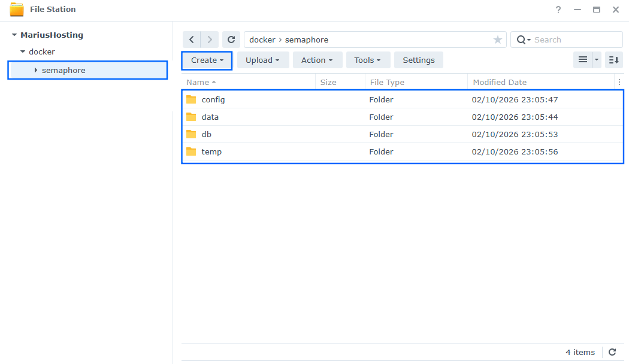
Task: Refresh the current folder view
Action: [x=231, y=39]
